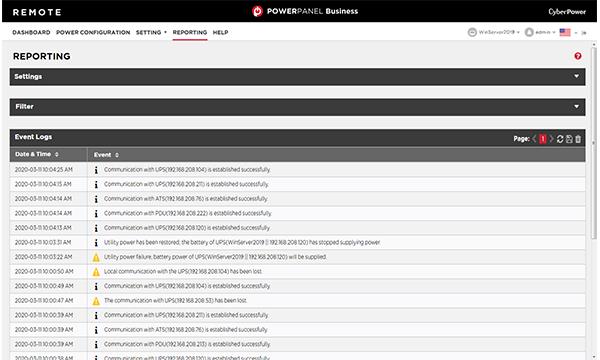The image size is (600, 360).
Task: Click 'The communication with UPS(192.168.208.53)' text
Action: pos(176,301)
